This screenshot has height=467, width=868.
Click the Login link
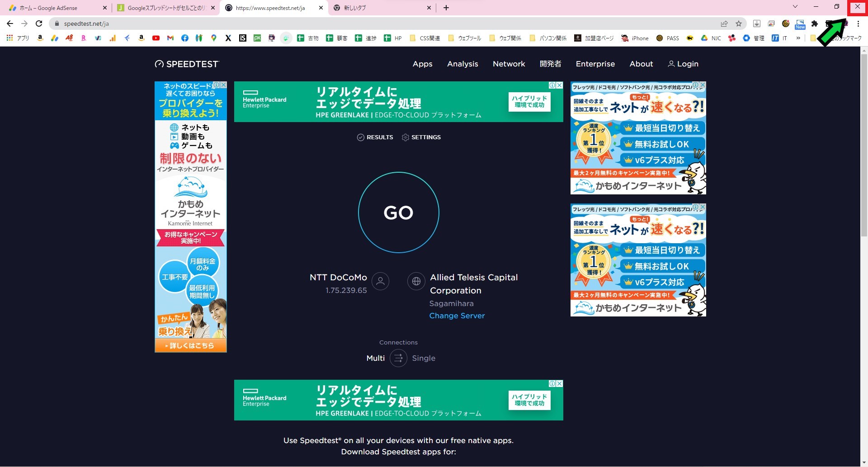(683, 64)
